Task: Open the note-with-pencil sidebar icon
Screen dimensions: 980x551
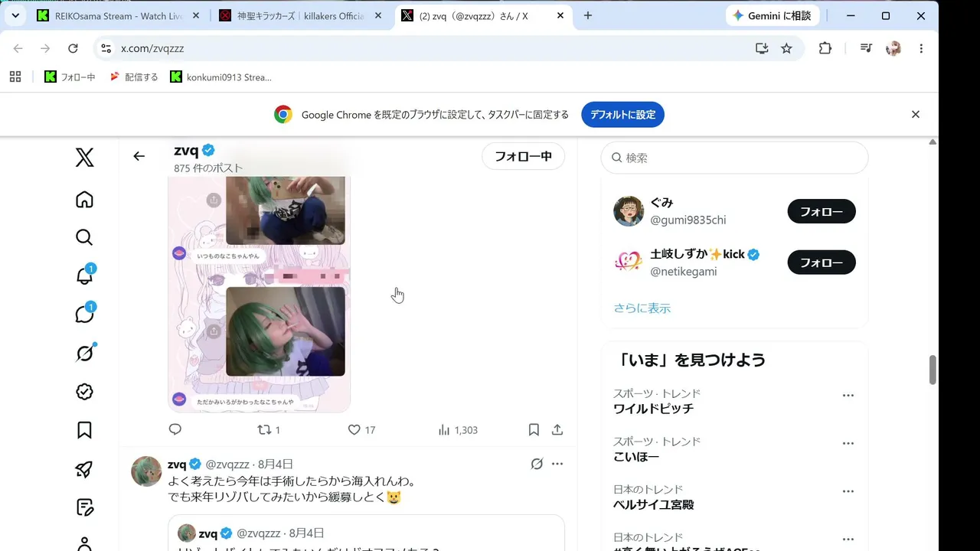Action: click(84, 507)
